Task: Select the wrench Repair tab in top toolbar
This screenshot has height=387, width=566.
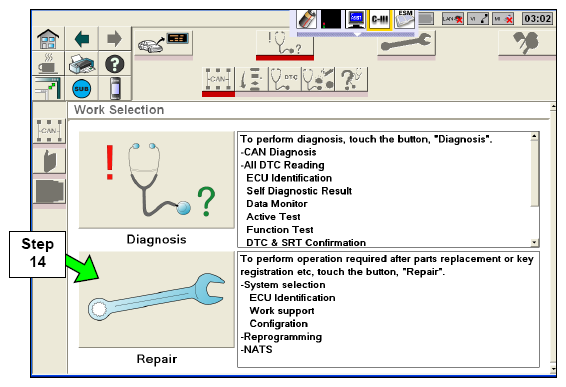Action: coord(406,44)
